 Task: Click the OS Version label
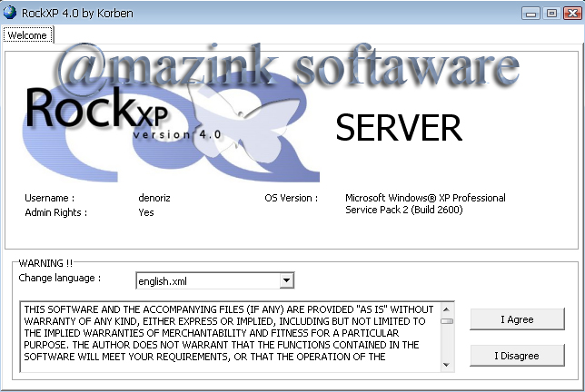coord(291,198)
